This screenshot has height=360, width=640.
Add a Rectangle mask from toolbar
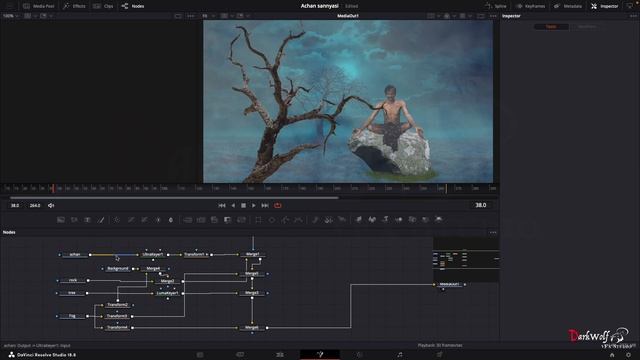click(x=258, y=220)
